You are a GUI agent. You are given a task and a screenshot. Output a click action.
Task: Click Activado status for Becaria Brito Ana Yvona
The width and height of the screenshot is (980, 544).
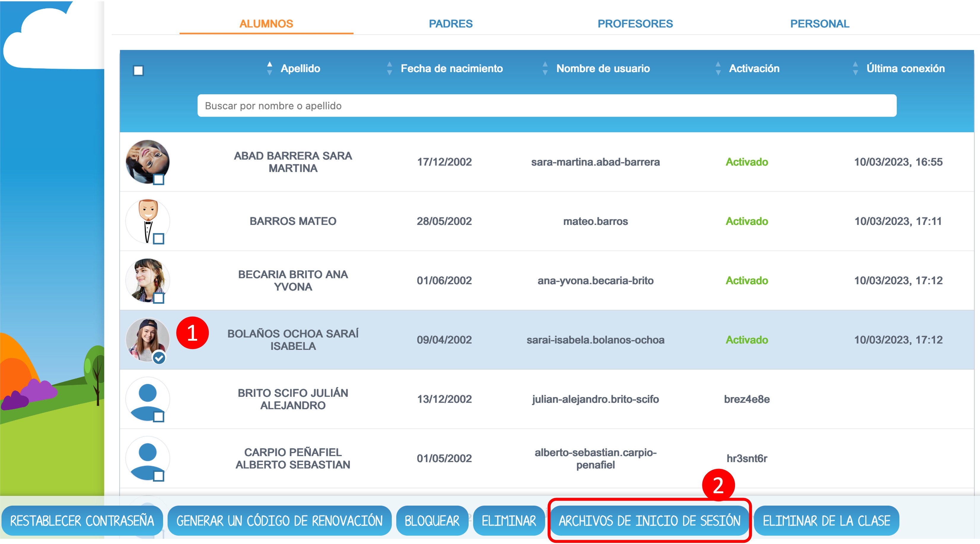point(747,280)
